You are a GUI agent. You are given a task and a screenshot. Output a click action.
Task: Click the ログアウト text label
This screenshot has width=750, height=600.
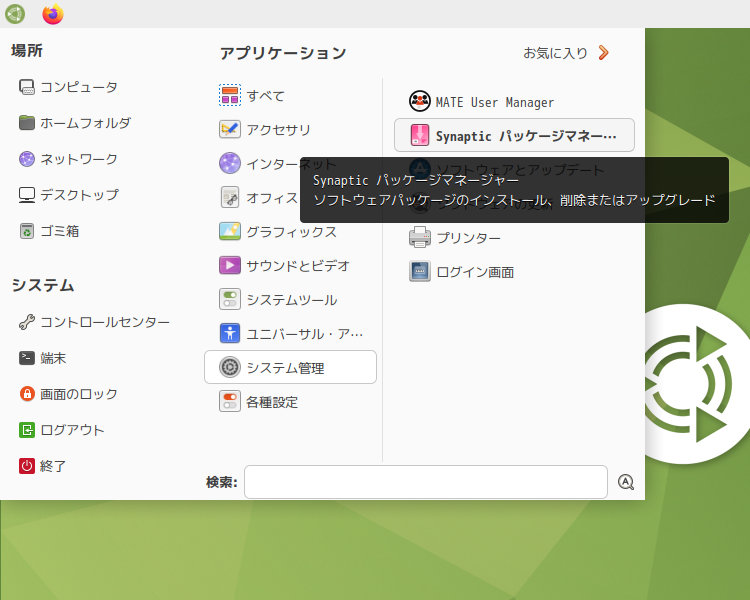[x=72, y=431]
